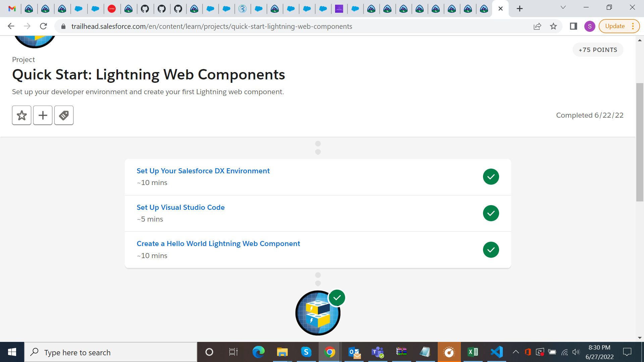Click completed checkmark for Hello World step
Image resolution: width=644 pixels, height=362 pixels.
tap(491, 250)
